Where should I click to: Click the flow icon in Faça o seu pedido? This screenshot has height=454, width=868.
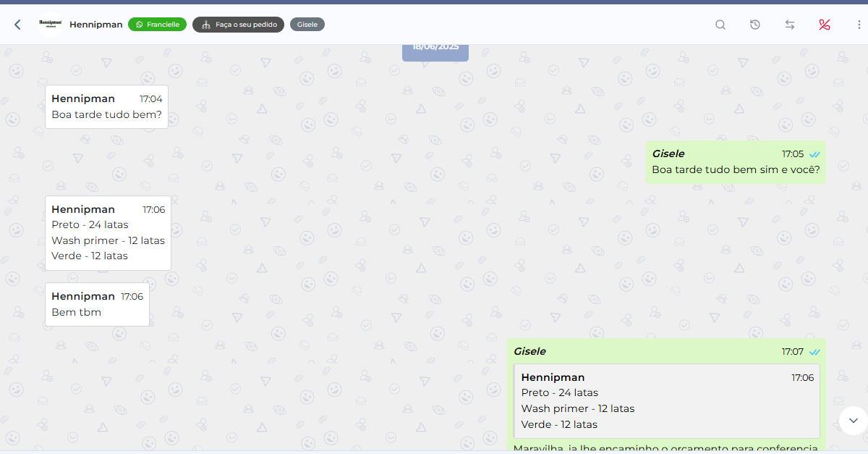point(206,25)
